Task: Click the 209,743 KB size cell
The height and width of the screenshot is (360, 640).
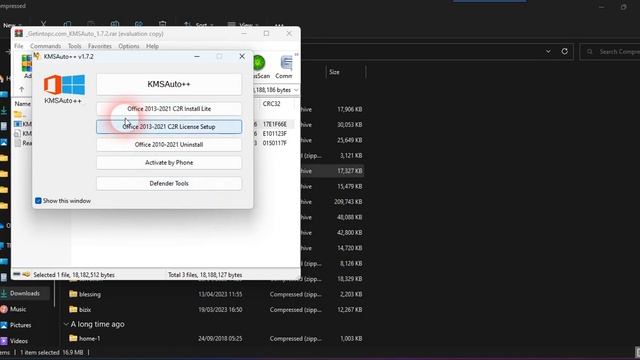Action: [348, 202]
